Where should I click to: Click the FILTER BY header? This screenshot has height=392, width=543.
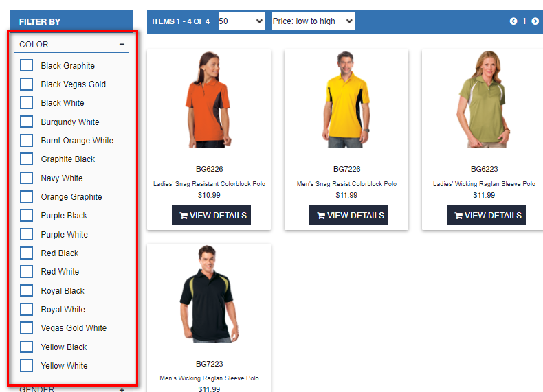(40, 22)
